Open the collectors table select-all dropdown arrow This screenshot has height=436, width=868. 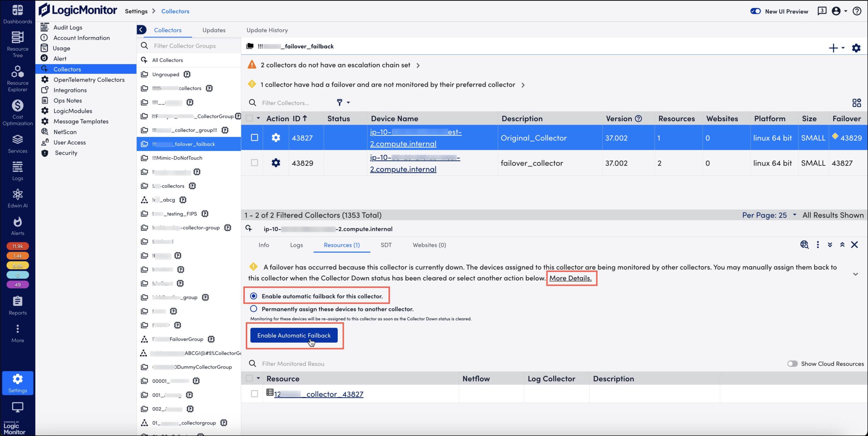click(258, 118)
